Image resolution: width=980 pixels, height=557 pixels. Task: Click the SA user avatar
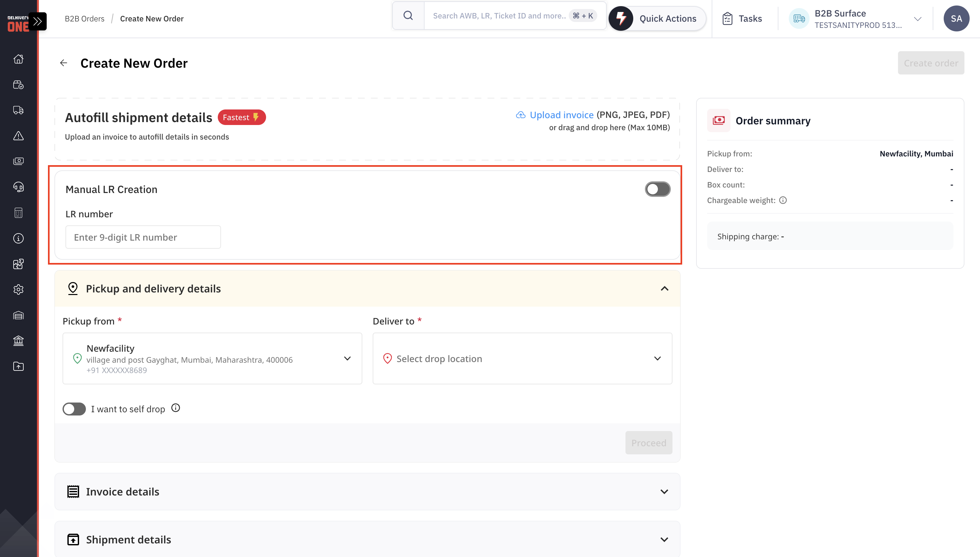pos(956,18)
